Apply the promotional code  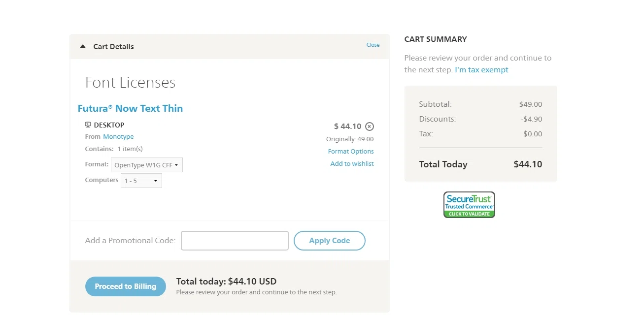coord(330,241)
